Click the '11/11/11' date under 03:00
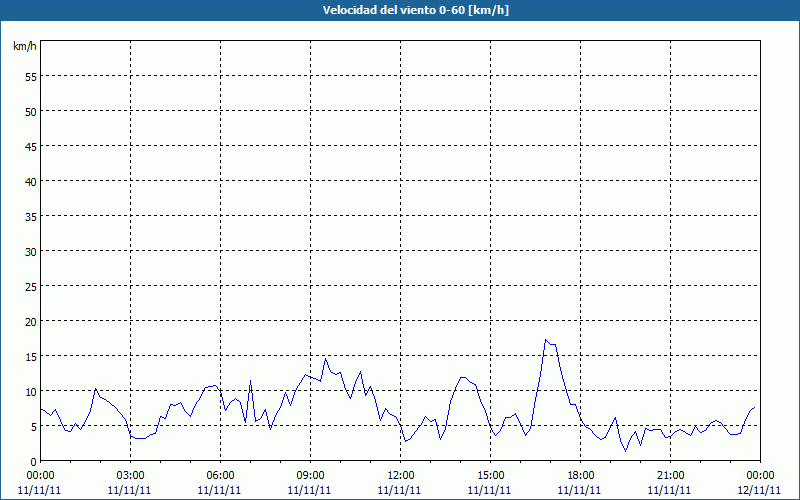Viewport: 800px width, 500px height. pos(130,490)
